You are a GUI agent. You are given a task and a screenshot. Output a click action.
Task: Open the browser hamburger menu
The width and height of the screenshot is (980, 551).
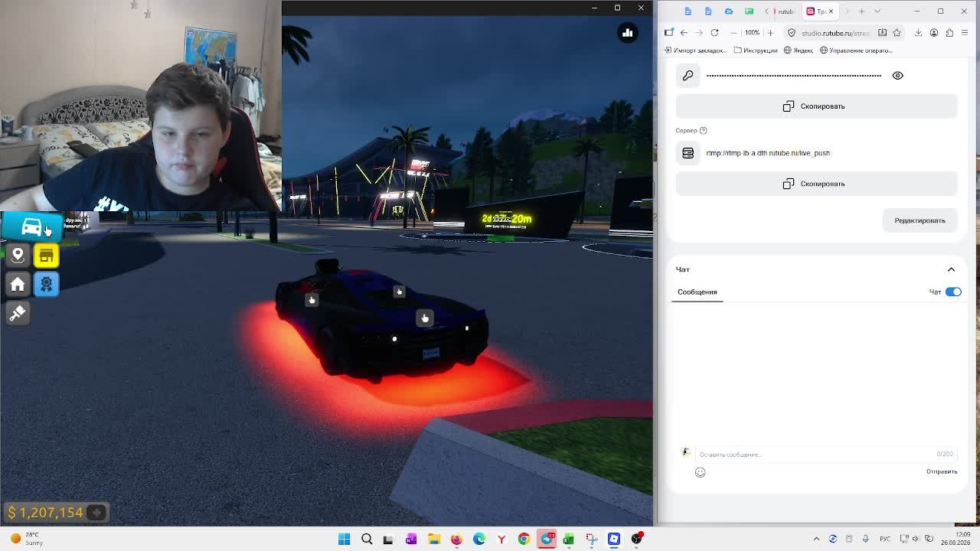965,33
